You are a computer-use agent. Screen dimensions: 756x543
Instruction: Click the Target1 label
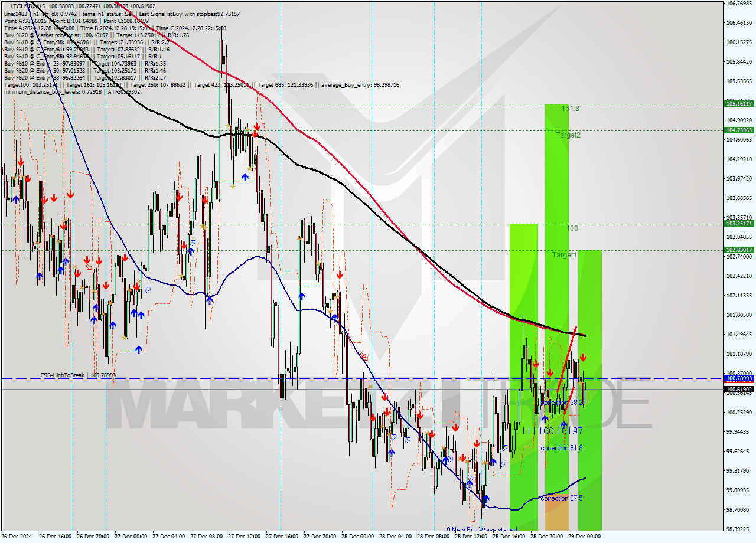(565, 255)
